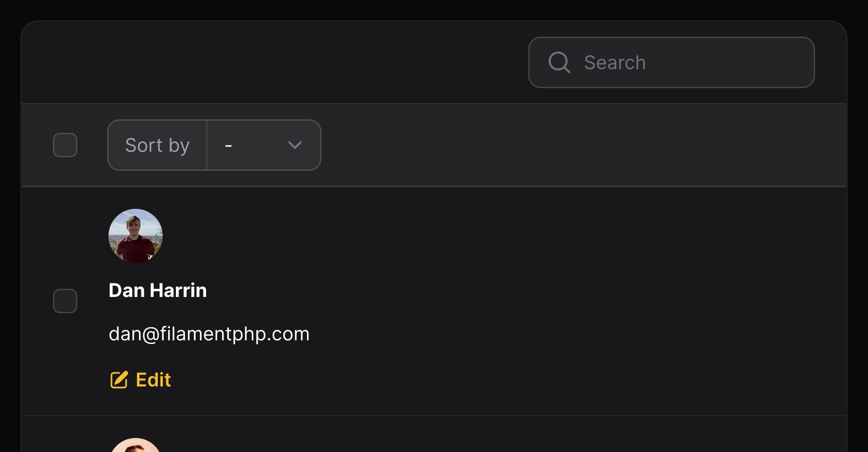Click the right end of the search box
This screenshot has height=452, width=868.
coord(769,62)
